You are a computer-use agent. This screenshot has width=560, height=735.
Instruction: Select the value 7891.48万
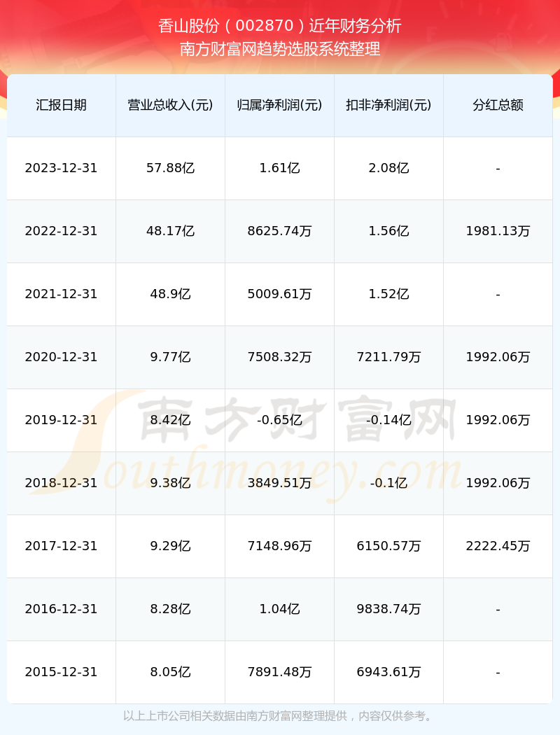point(280,672)
